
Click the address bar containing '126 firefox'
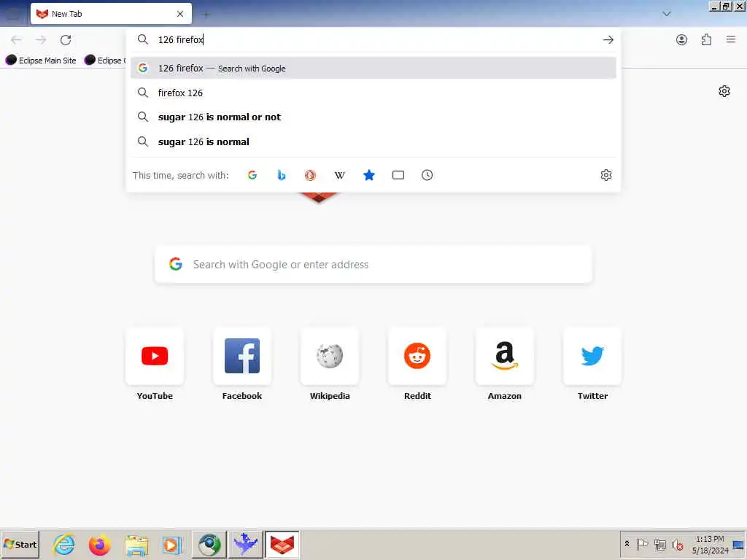point(373,40)
